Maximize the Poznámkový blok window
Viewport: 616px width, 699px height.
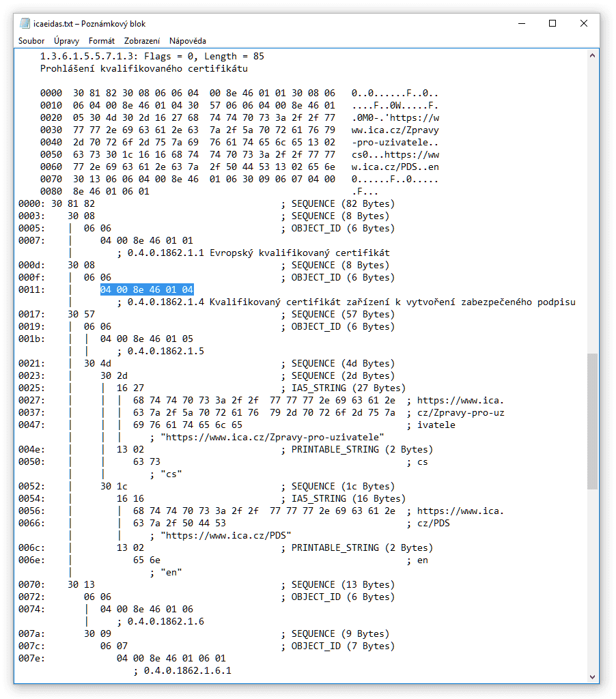tap(552, 24)
